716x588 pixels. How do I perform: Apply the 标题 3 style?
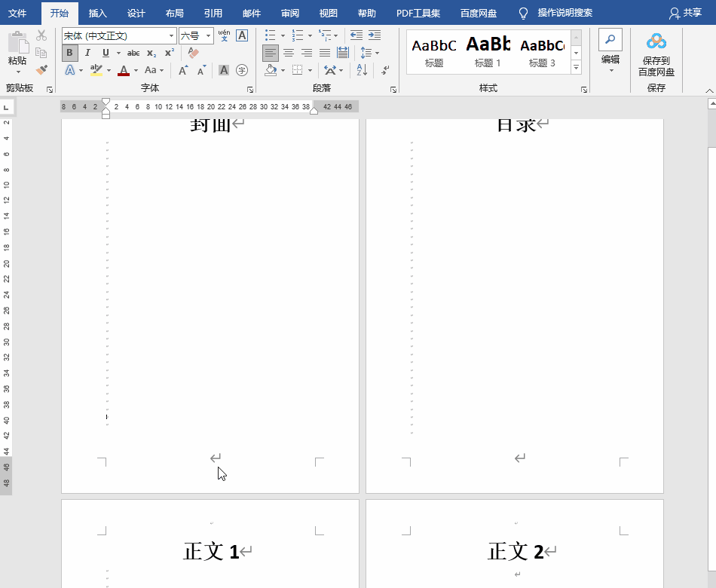[x=542, y=53]
